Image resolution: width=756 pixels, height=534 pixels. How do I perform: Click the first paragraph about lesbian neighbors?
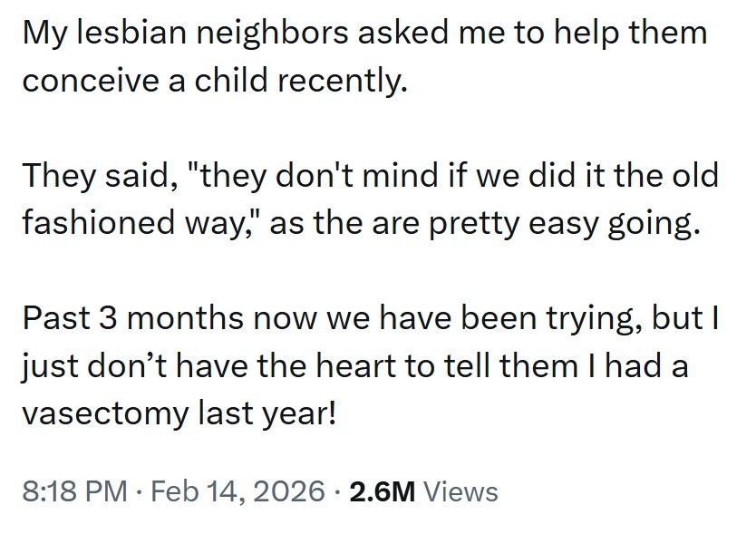(x=363, y=57)
